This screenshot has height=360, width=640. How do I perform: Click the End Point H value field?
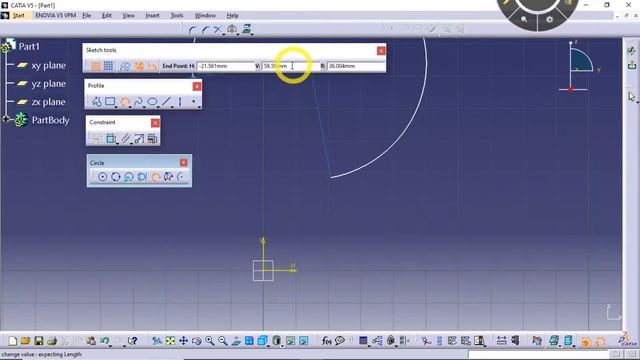click(x=226, y=66)
